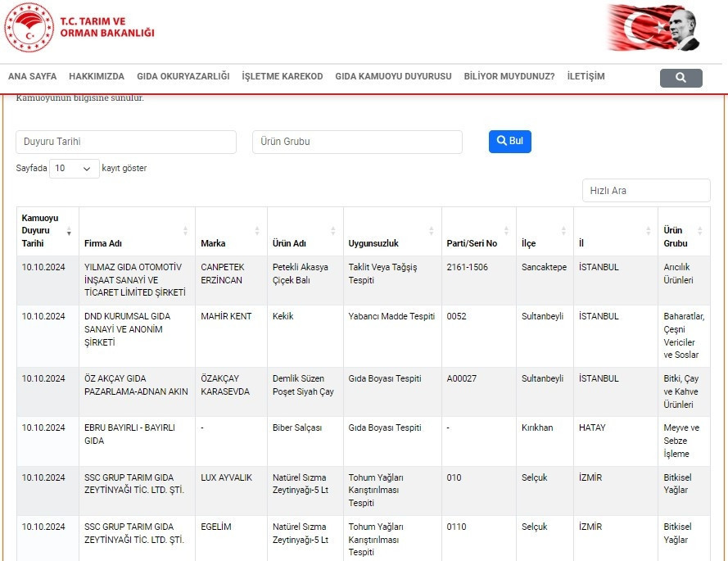Select the Uygunsuzluk header text

click(x=373, y=243)
